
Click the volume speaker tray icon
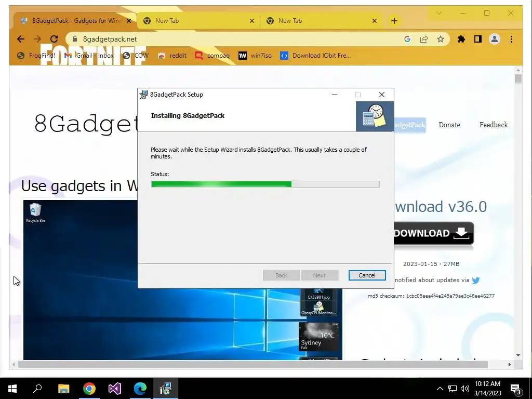(x=465, y=389)
